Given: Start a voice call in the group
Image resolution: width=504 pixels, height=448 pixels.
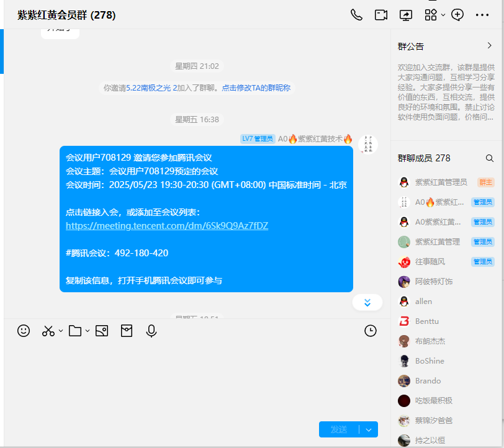Looking at the screenshot, I should pos(356,15).
